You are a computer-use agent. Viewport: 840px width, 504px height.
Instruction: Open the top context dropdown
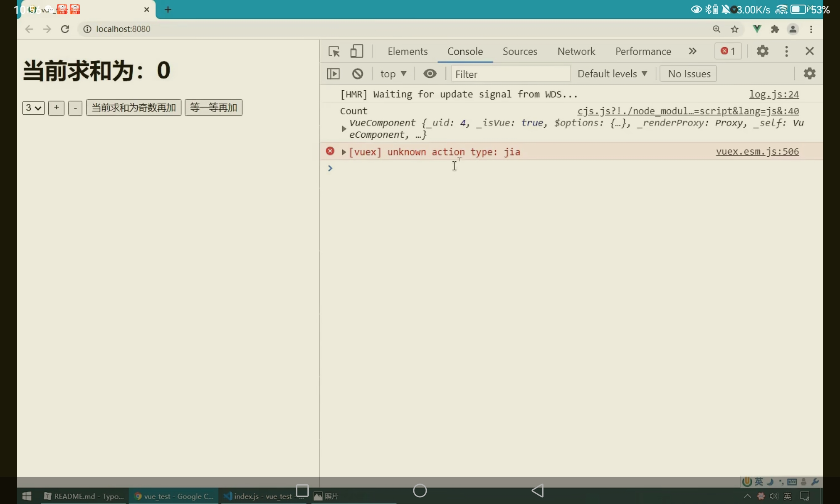[393, 74]
